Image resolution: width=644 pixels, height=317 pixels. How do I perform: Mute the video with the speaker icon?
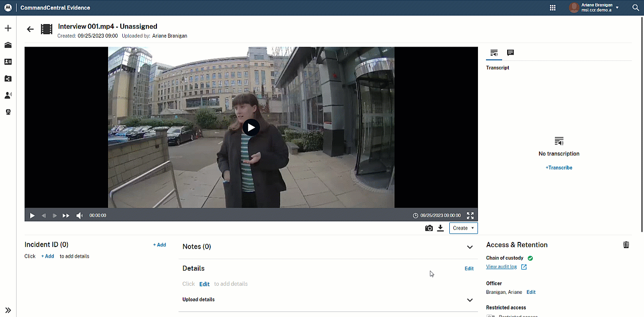point(79,215)
